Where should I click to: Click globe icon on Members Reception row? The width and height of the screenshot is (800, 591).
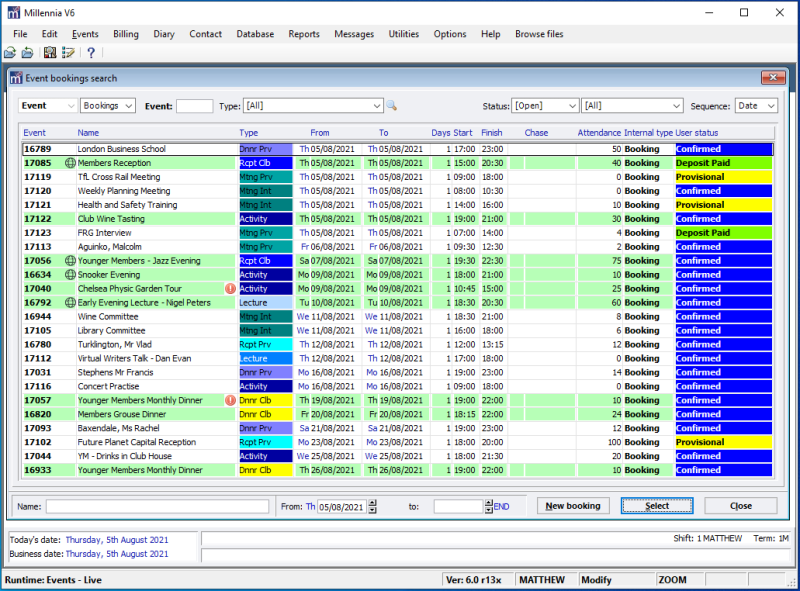[x=70, y=163]
